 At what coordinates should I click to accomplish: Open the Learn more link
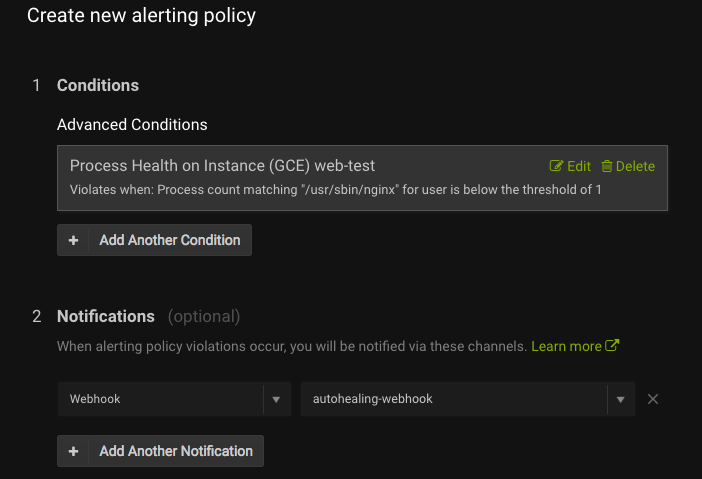(x=566, y=346)
